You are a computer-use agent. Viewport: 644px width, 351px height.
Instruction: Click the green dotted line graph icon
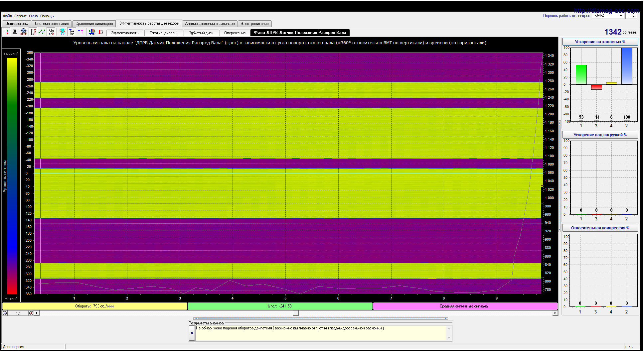(42, 32)
